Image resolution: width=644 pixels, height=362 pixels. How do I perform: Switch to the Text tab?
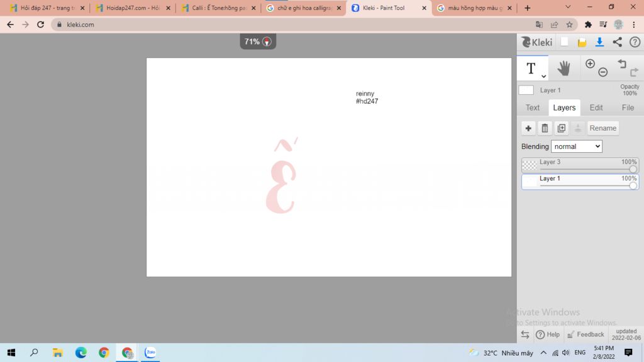pos(533,107)
